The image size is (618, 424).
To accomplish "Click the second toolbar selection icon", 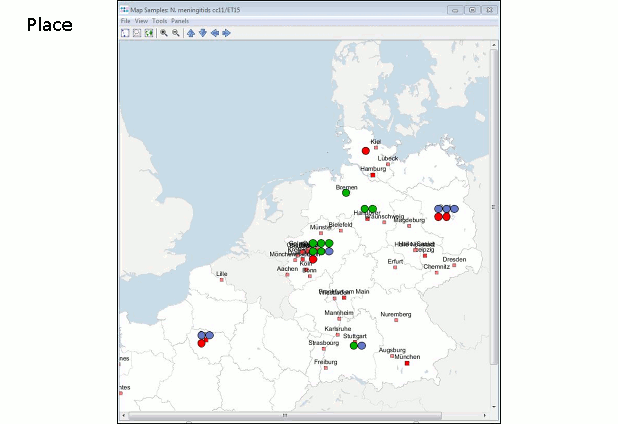I will (137, 33).
